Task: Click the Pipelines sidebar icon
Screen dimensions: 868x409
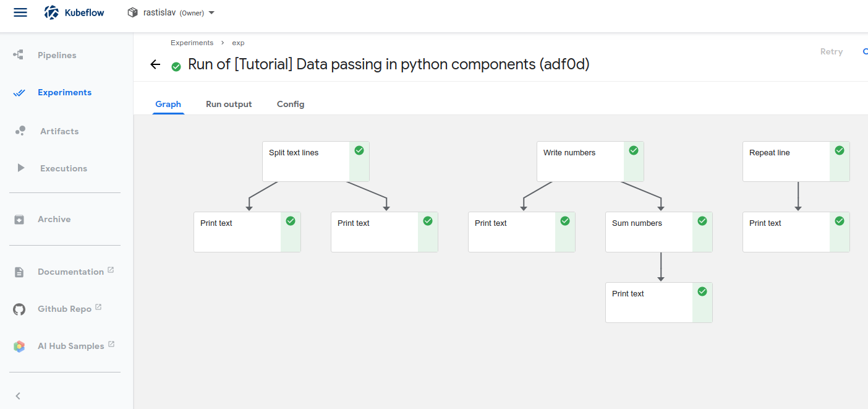Action: (19, 55)
